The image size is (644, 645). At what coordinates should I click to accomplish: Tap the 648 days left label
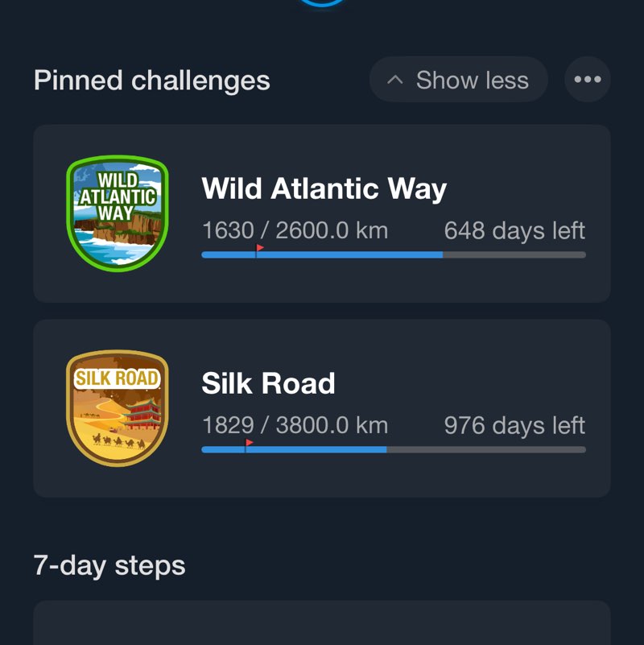514,231
